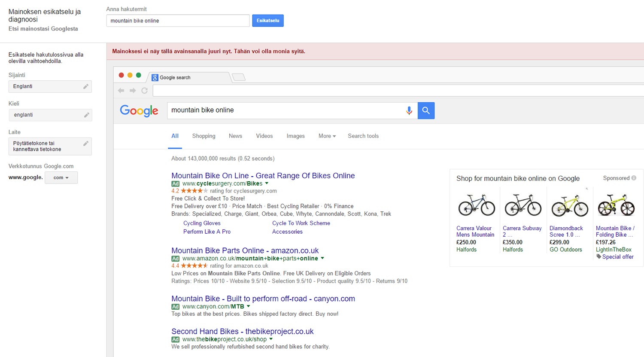The width and height of the screenshot is (644, 357).
Task: Click the '4.2' rating for cyclesurgery.com
Action: pos(175,191)
